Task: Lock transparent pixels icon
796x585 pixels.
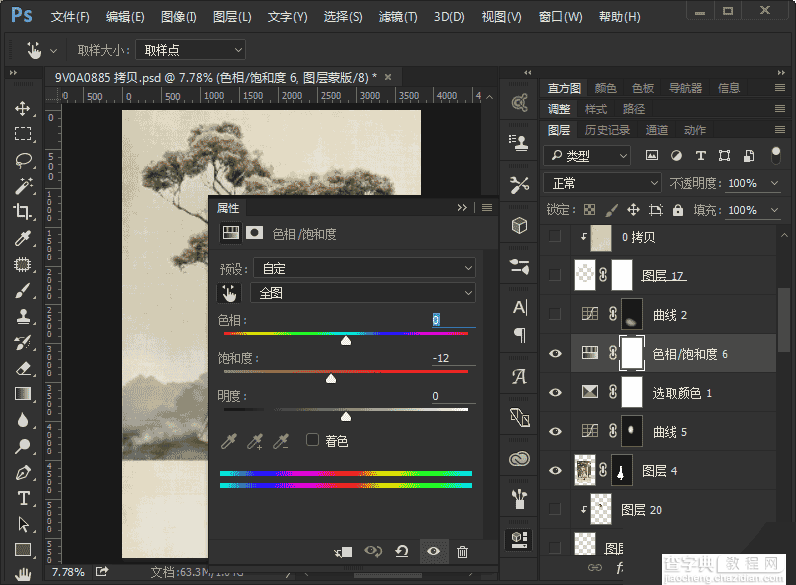Action: coord(589,210)
